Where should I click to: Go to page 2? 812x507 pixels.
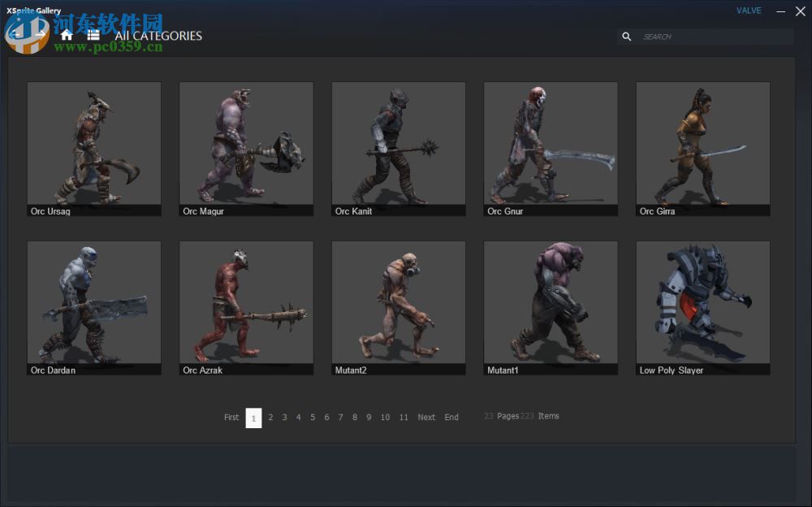pos(270,418)
